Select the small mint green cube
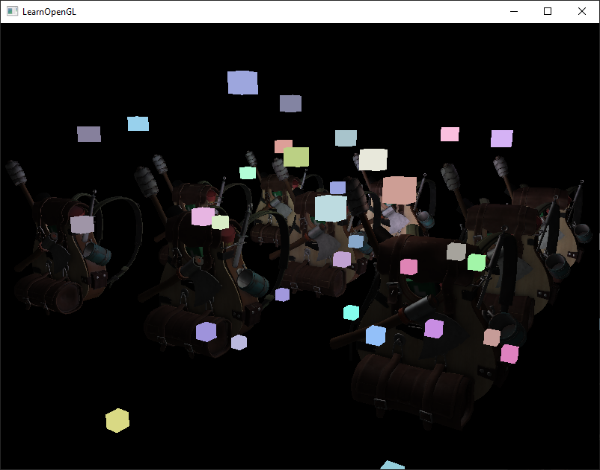The image size is (600, 470). tap(248, 173)
